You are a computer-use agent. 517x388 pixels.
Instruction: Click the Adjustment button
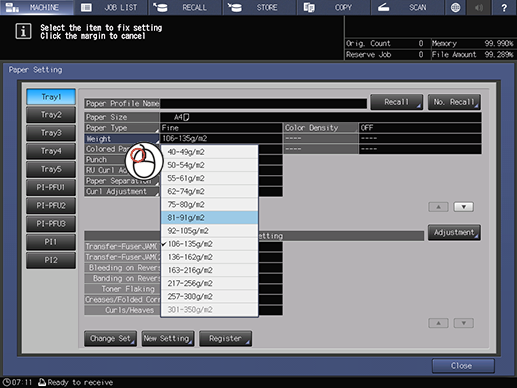pyautogui.click(x=454, y=232)
